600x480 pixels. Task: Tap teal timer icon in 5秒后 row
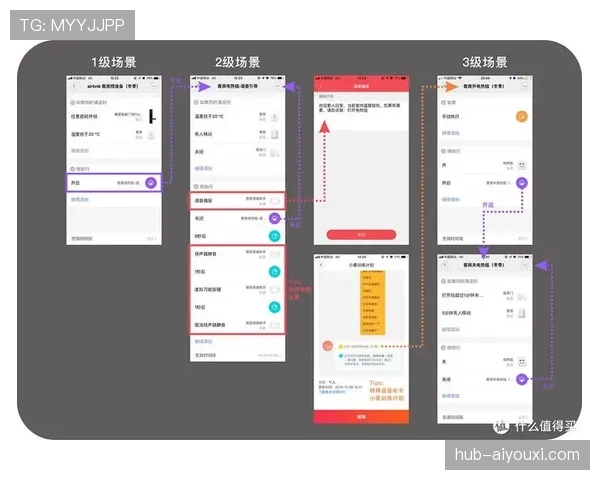pos(274,236)
